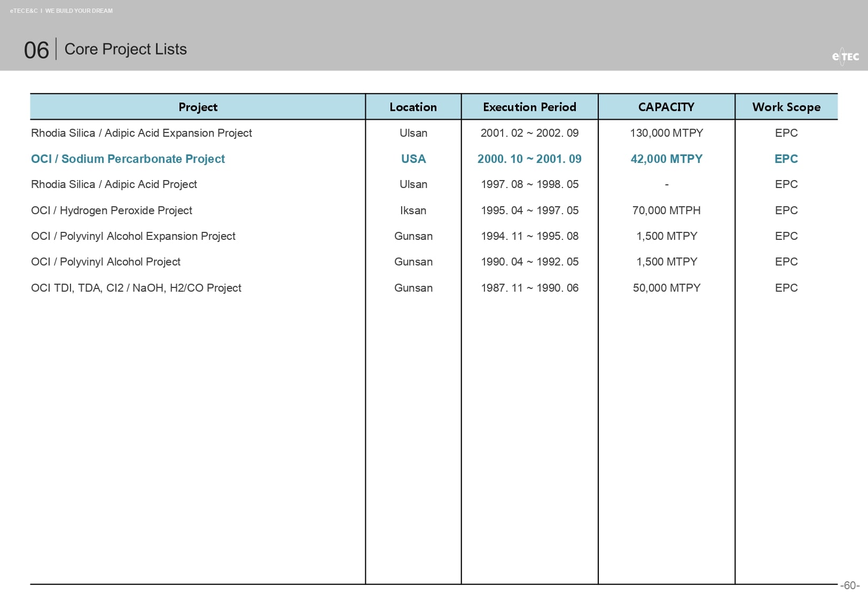Click capacity '50,000 MTPY'
Viewport: 868px width, 601px height.
click(667, 288)
